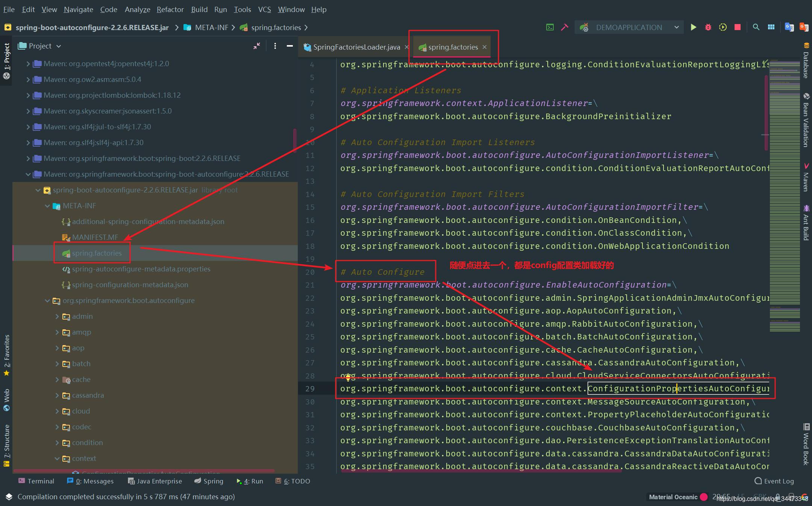This screenshot has height=506, width=812.
Task: Open the Spring tool window
Action: [209, 481]
